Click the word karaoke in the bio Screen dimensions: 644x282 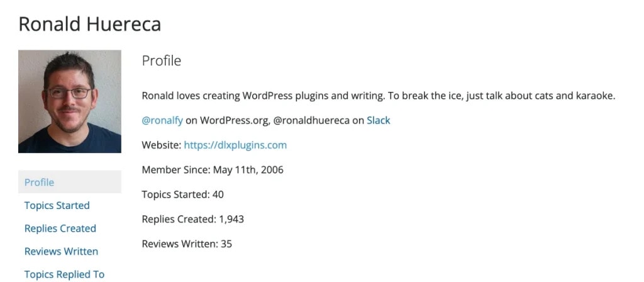[x=597, y=96]
